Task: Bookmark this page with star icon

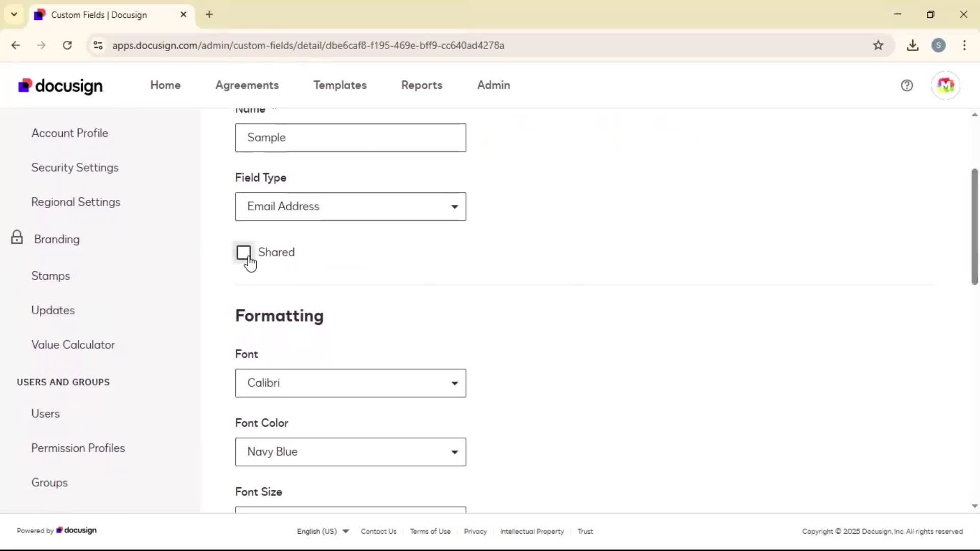Action: [878, 45]
